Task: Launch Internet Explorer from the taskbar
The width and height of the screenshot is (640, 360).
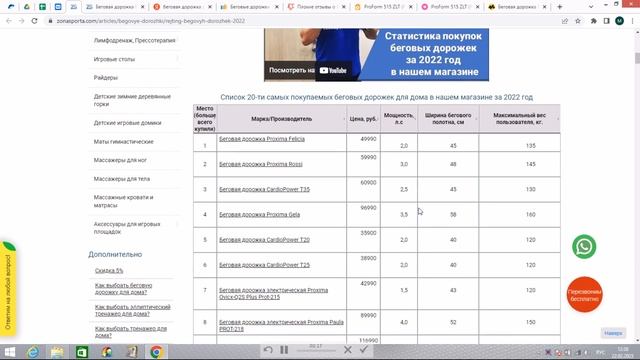Action: [33, 352]
